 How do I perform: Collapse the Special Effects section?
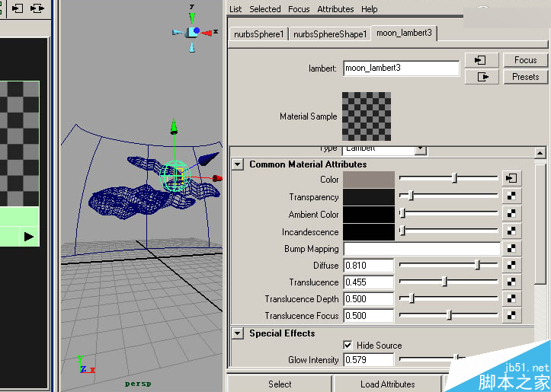[238, 333]
